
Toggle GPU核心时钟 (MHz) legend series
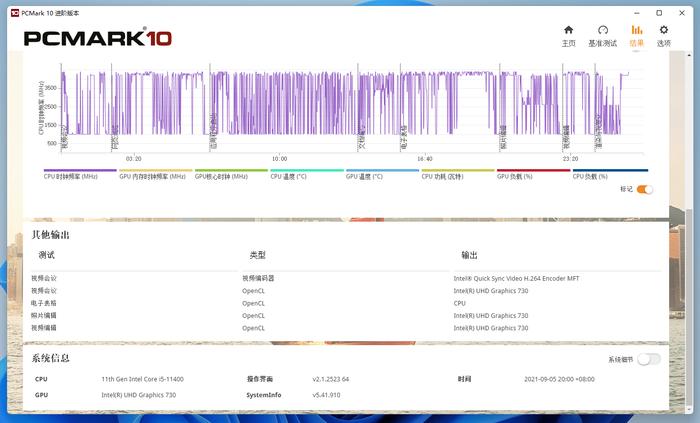coord(231,174)
